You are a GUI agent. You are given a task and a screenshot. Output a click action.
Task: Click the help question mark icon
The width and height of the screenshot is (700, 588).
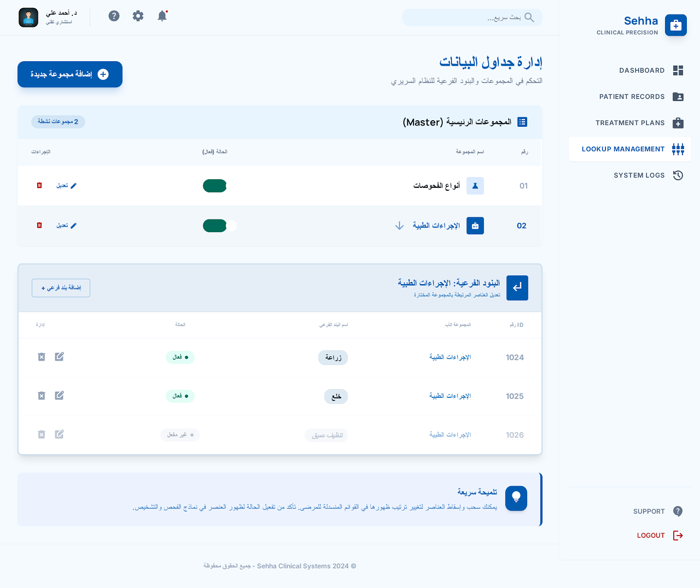pos(114,16)
